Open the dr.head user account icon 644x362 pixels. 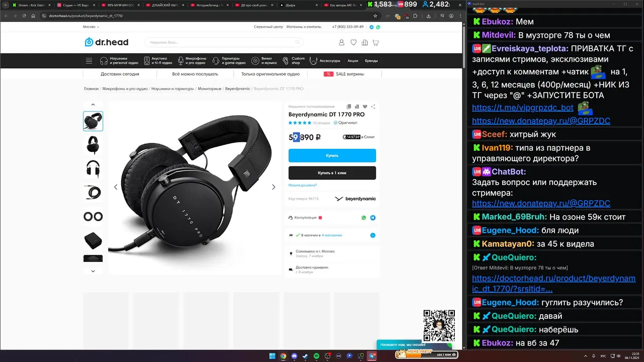click(342, 43)
